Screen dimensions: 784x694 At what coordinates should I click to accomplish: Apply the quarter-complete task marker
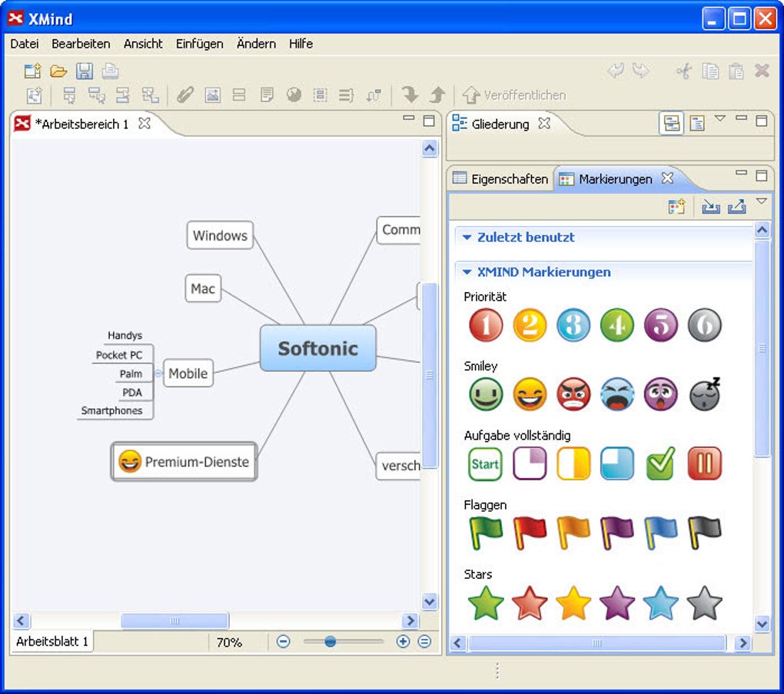[x=530, y=464]
